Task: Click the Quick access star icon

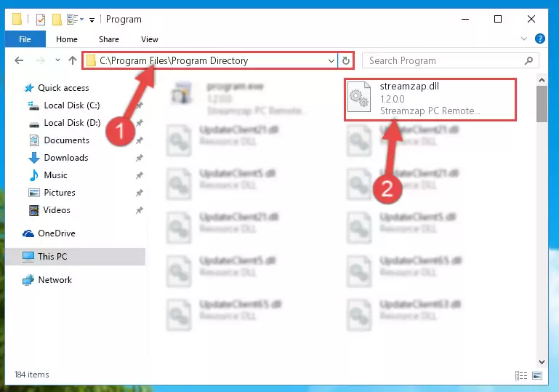Action: coord(28,88)
